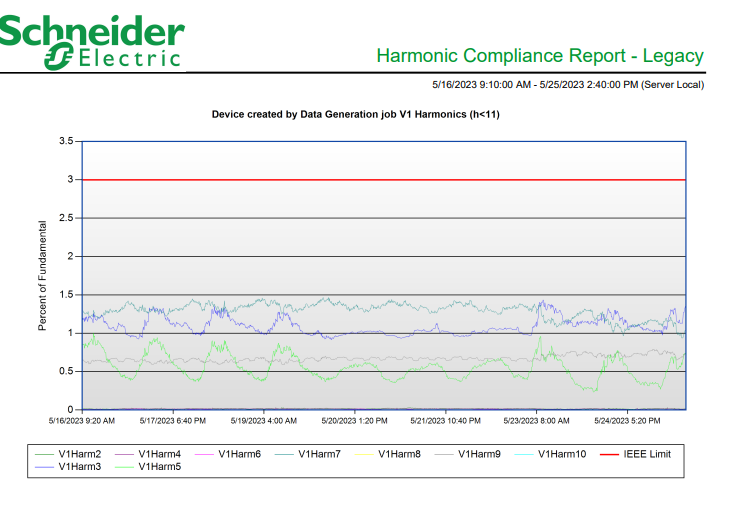Select the V1Harm6 legend entry
738x525 pixels.
[239, 454]
